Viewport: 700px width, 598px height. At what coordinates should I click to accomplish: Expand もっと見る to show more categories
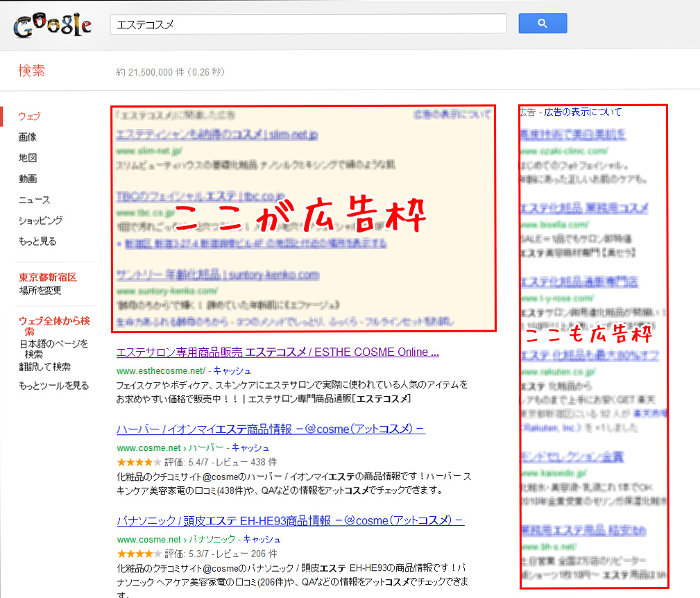click(x=37, y=241)
